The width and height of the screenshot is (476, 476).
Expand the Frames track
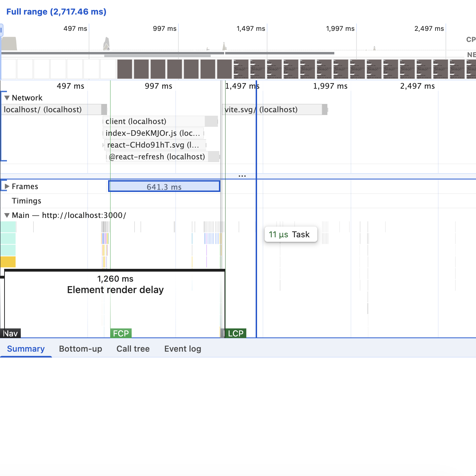pos(7,186)
